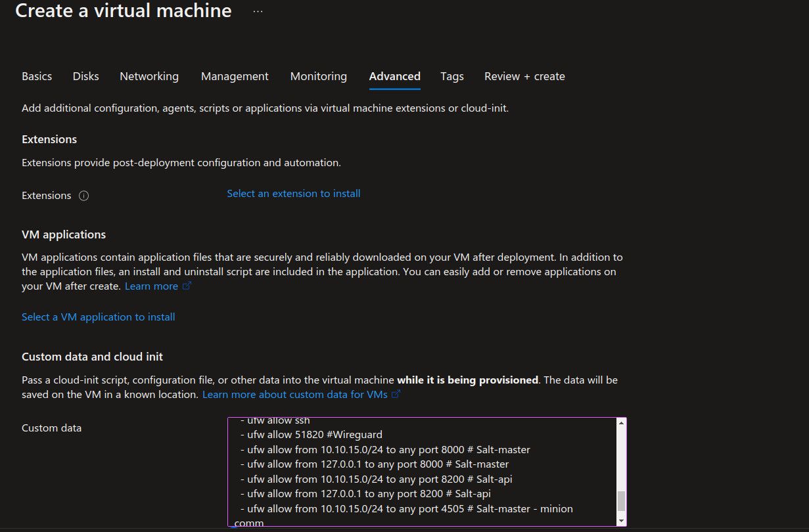809x532 pixels.
Task: Switch to the Basics tab
Action: click(36, 76)
